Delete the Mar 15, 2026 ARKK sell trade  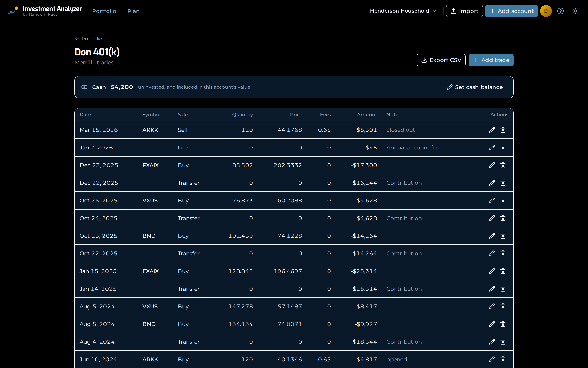click(x=503, y=130)
